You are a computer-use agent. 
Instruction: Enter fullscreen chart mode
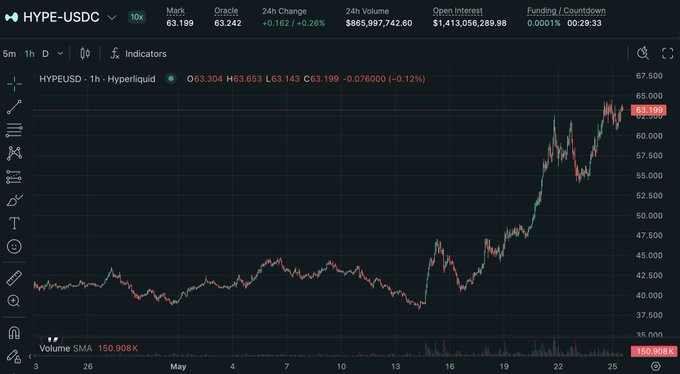click(x=667, y=54)
